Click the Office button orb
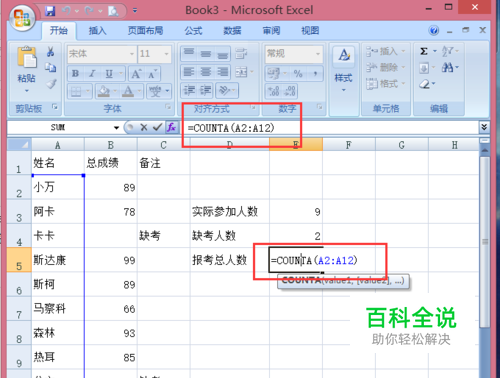 22,17
